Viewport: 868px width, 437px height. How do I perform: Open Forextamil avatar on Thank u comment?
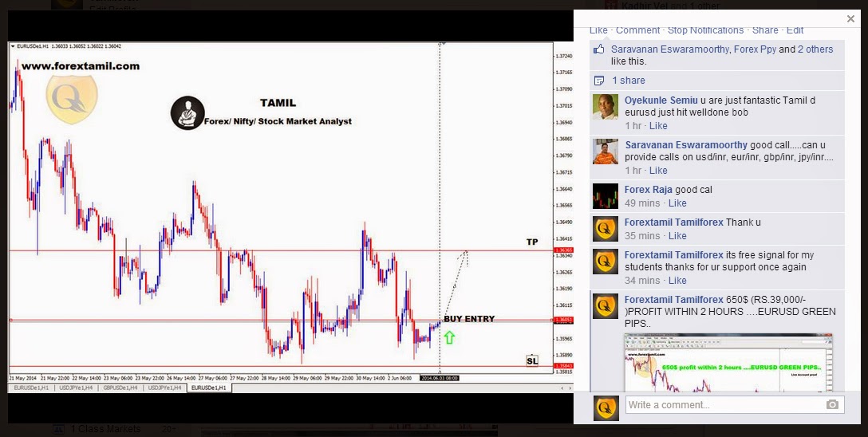[606, 228]
